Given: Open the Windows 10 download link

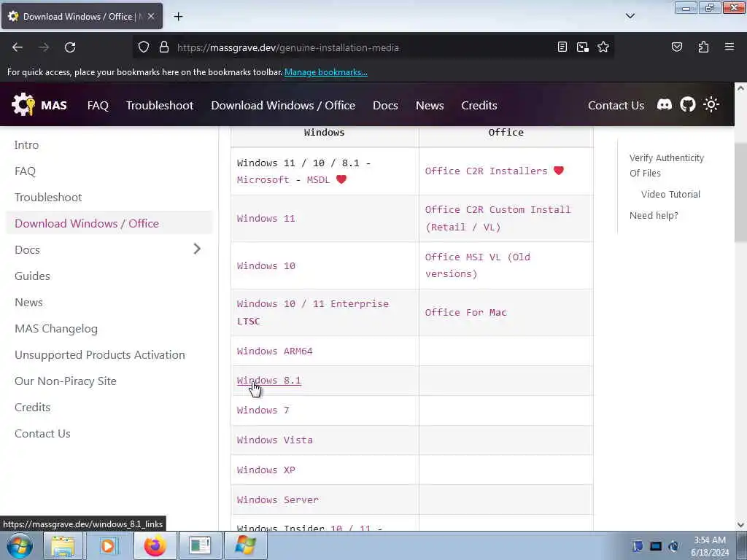Looking at the screenshot, I should pos(266,265).
